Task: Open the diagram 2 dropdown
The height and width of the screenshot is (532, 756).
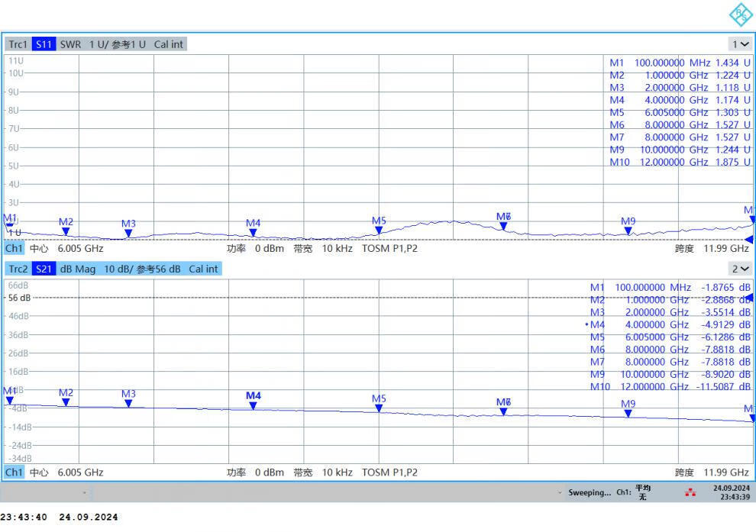Action: click(740, 269)
